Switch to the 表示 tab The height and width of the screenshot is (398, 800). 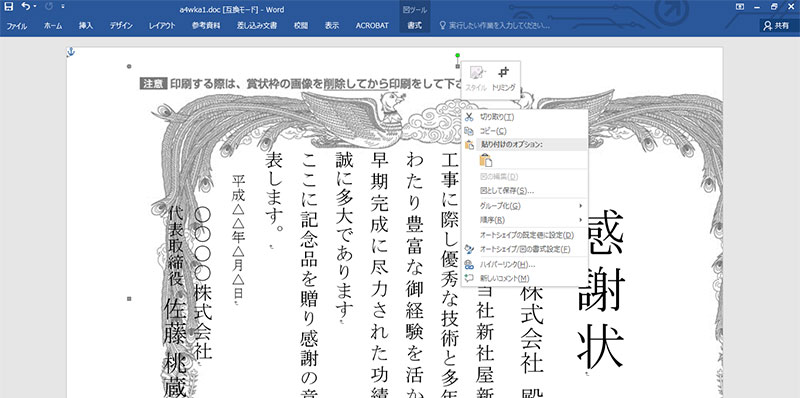[x=332, y=26]
